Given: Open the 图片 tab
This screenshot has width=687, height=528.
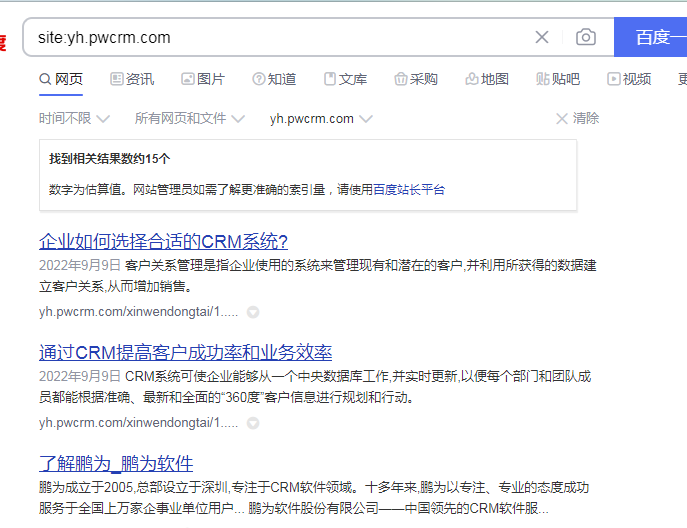Looking at the screenshot, I should [x=203, y=79].
